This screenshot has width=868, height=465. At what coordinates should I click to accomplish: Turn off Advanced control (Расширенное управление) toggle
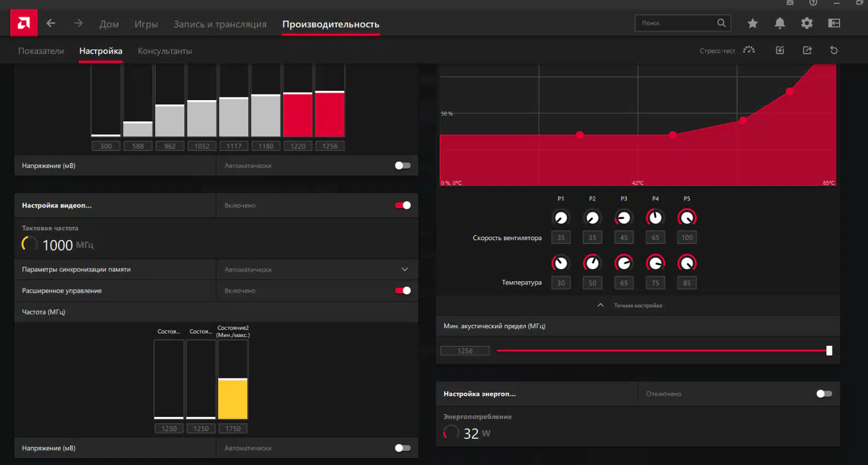click(403, 290)
